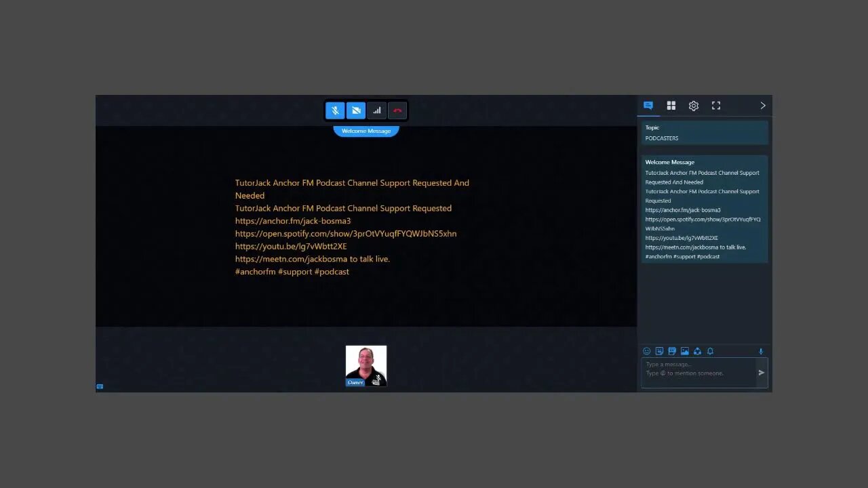Switch to the grid layout tab
This screenshot has width=868, height=488.
tap(671, 106)
